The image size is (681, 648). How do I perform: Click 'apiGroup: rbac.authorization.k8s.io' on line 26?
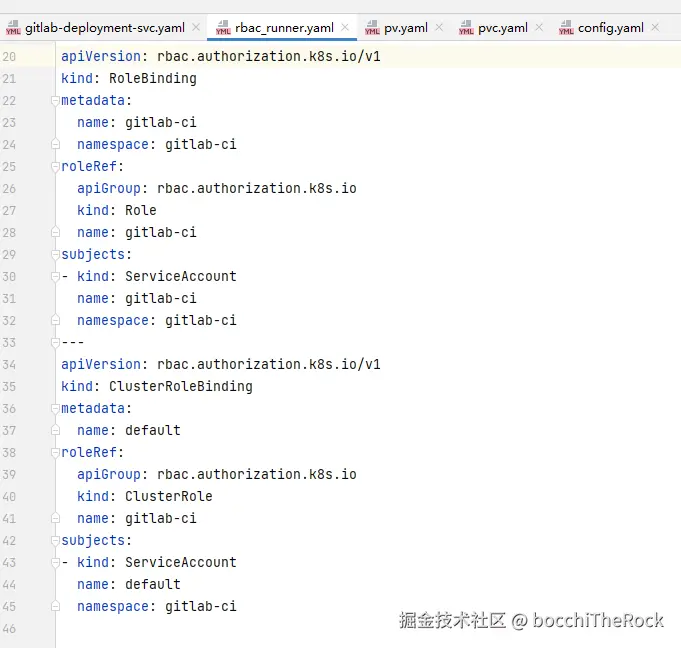217,188
